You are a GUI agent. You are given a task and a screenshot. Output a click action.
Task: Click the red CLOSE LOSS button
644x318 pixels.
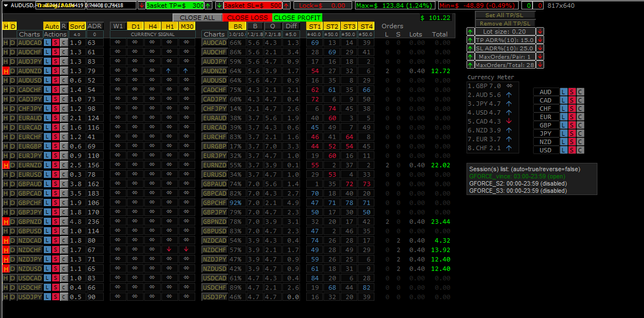[247, 18]
